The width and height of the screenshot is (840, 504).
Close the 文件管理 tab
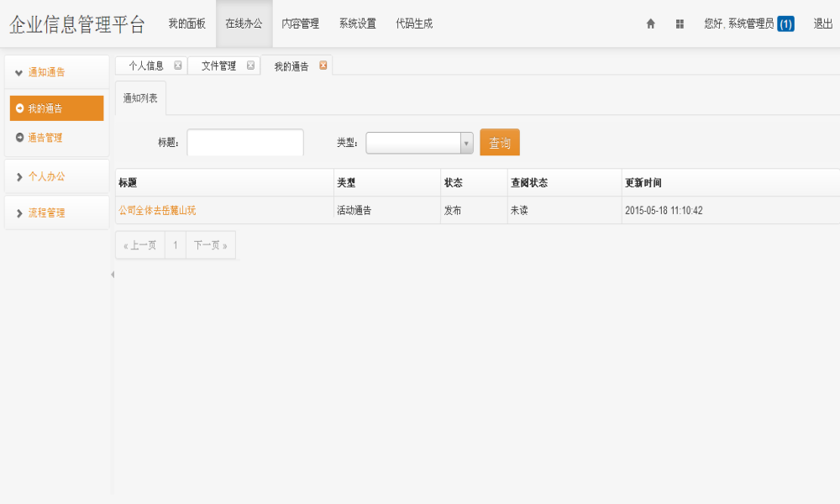250,66
